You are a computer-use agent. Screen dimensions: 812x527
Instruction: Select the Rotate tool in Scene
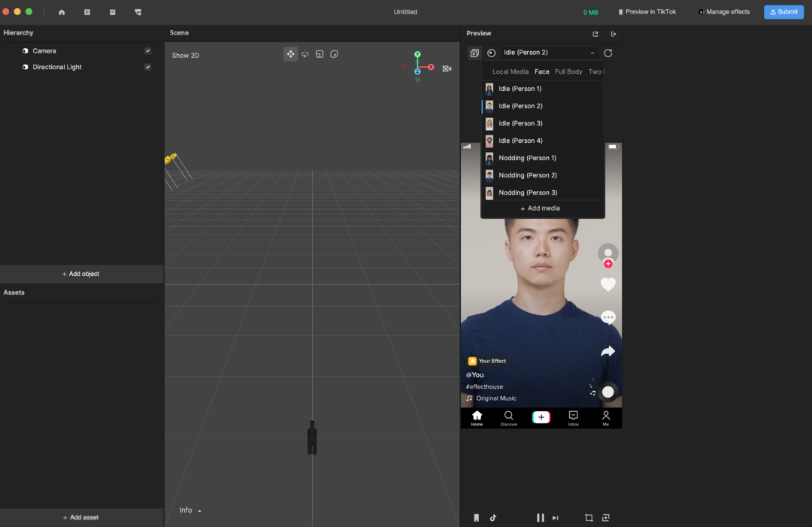pyautogui.click(x=305, y=54)
